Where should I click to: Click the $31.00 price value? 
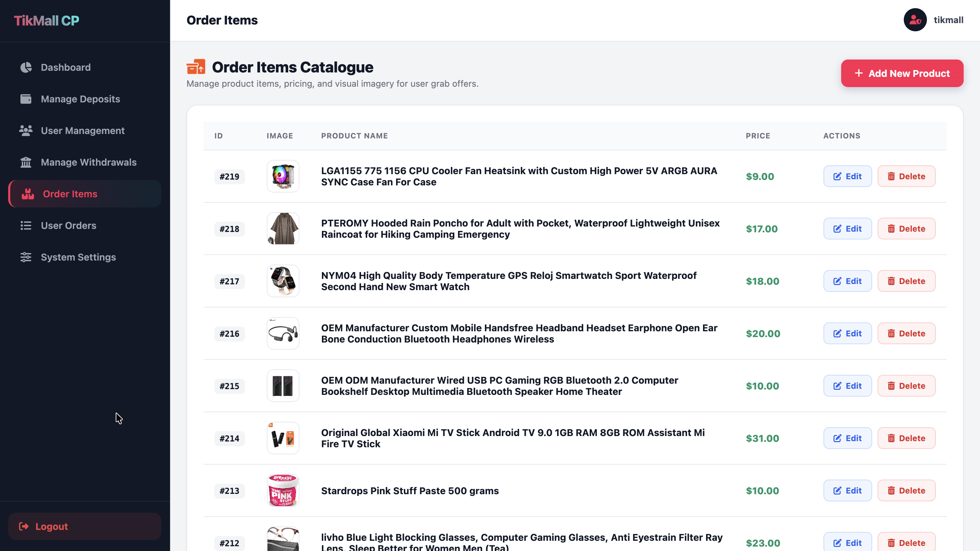coord(762,438)
